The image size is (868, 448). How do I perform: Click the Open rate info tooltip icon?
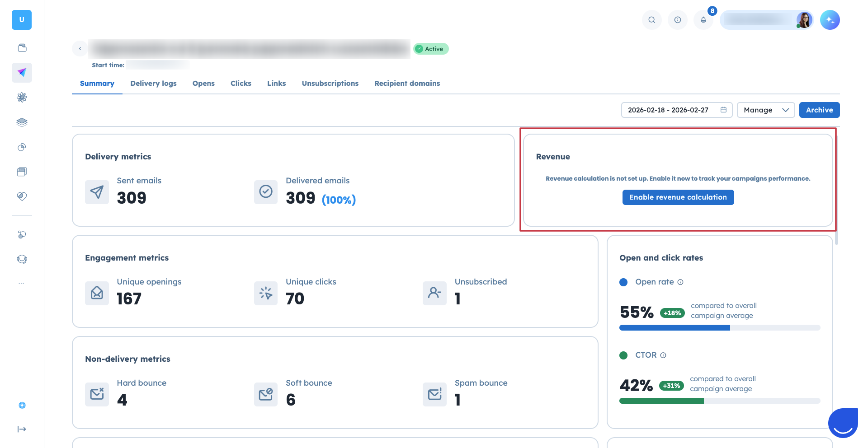tap(680, 282)
